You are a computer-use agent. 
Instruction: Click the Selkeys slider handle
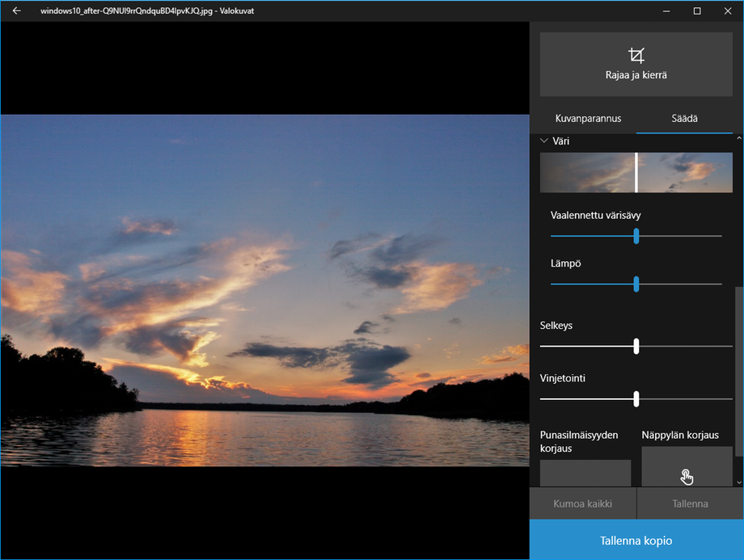tap(636, 346)
